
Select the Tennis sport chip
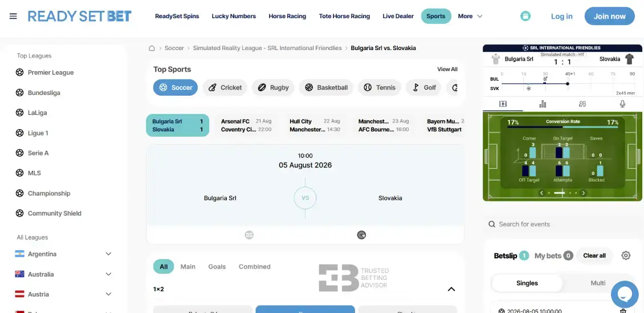pos(380,88)
